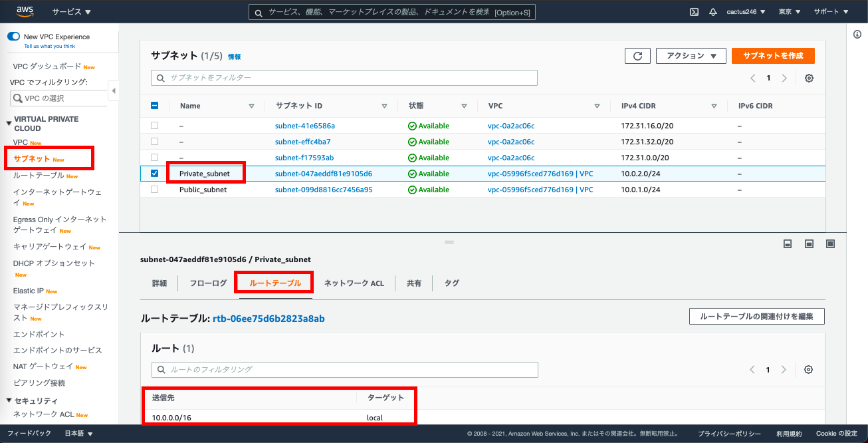Screen dimensions: 868x443
Task: Switch to the 詳細 tab
Action: pos(160,283)
